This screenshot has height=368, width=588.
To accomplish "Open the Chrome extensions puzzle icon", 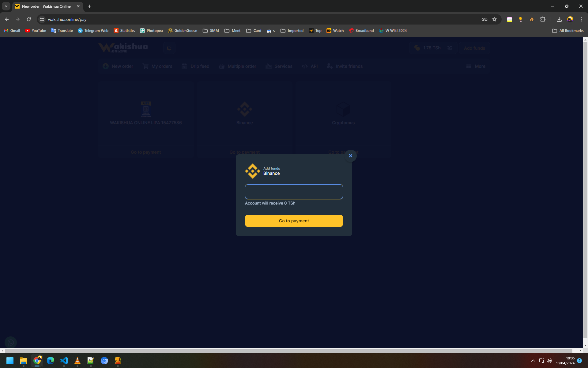I will [543, 19].
